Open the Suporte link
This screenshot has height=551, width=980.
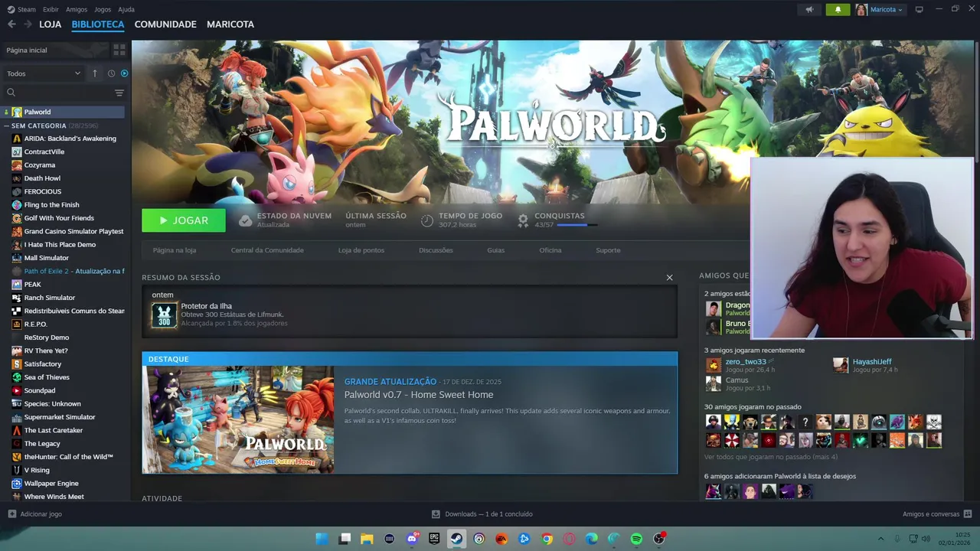pyautogui.click(x=609, y=250)
